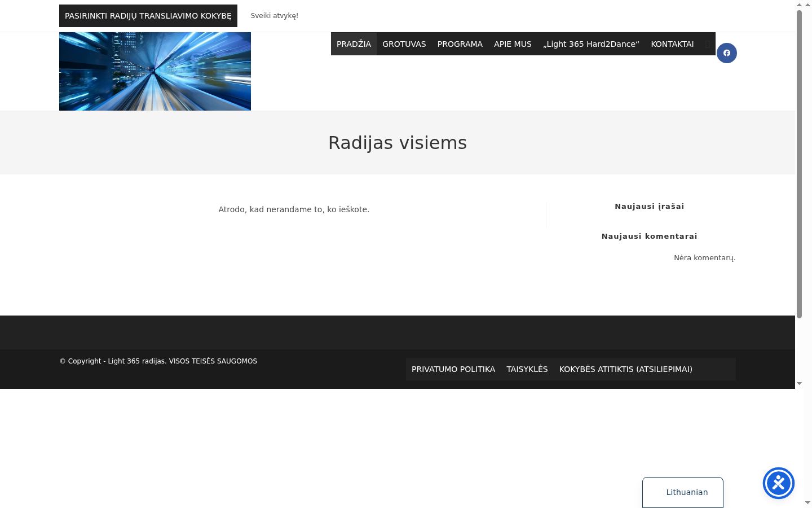Viewport: 812px width, 508px height.
Task: Click the Nėra komentarų. text
Action: click(x=705, y=257)
